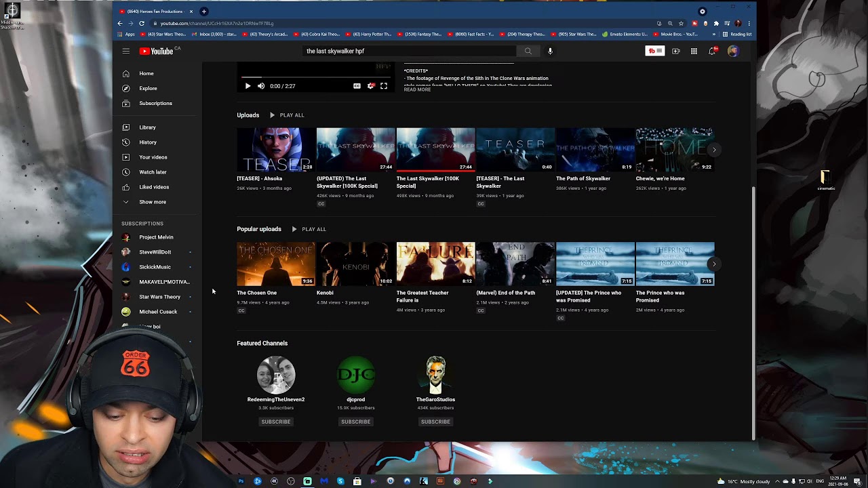Image resolution: width=868 pixels, height=488 pixels.
Task: Open Kenobi video title
Action: [325, 293]
